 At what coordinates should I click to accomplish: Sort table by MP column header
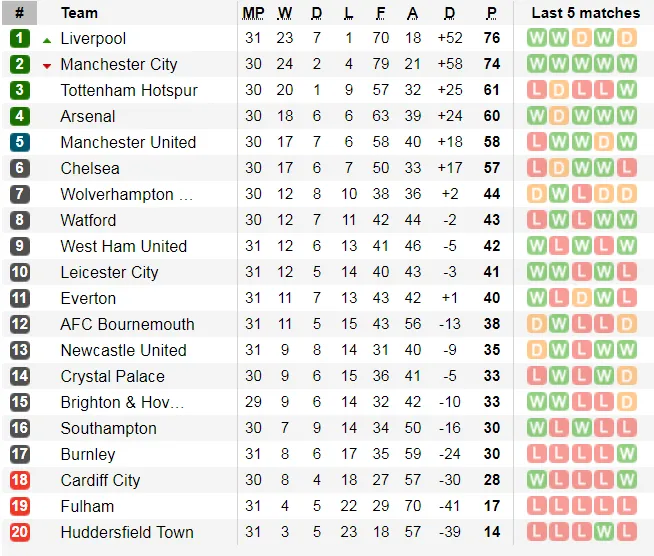[253, 13]
